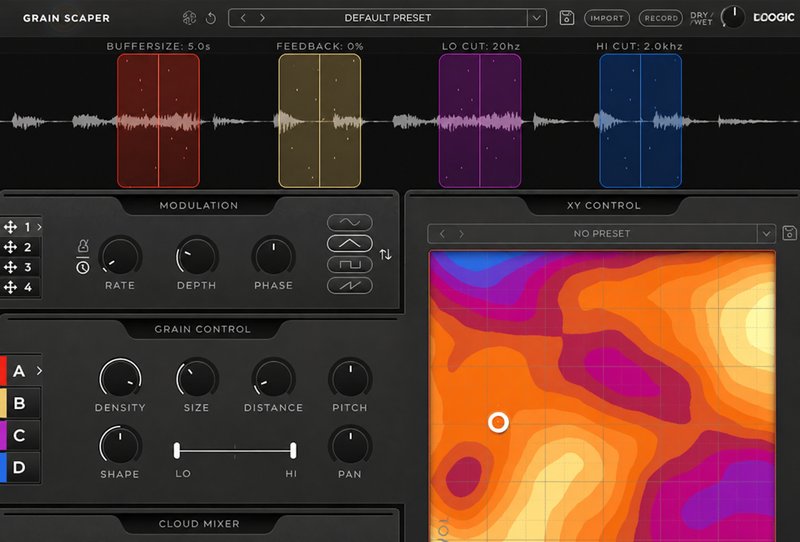Select modulation slot 3
Screen dimensions: 800x542
click(x=20, y=267)
